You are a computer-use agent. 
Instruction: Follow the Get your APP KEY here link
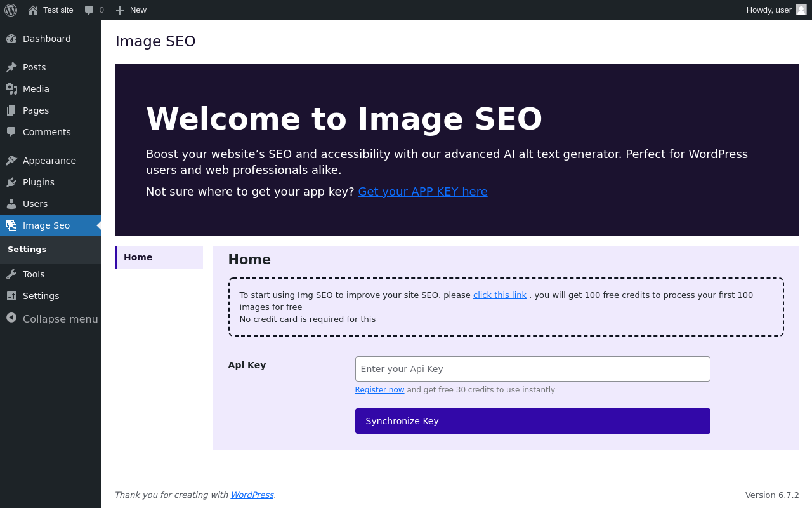point(422,192)
